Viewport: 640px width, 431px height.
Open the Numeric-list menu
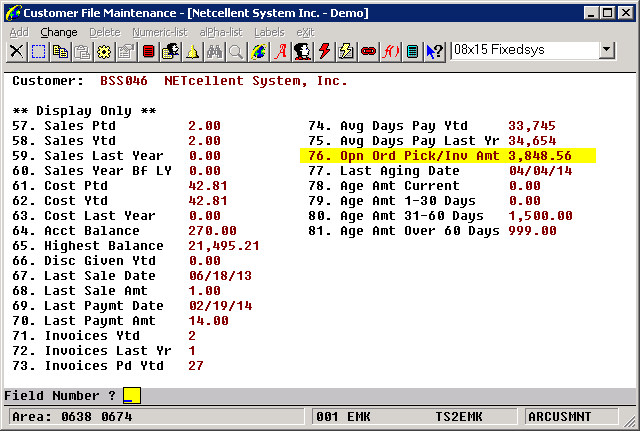coord(160,32)
